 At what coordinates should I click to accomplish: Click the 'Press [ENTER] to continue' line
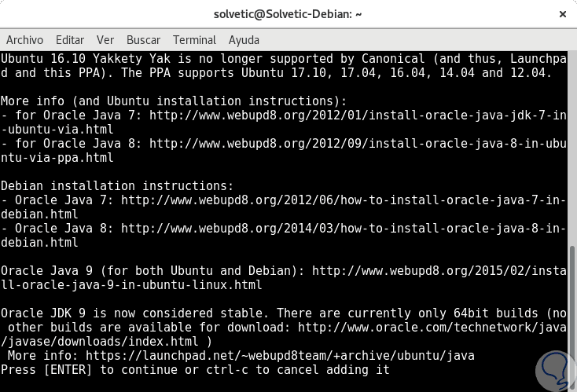[x=195, y=369]
